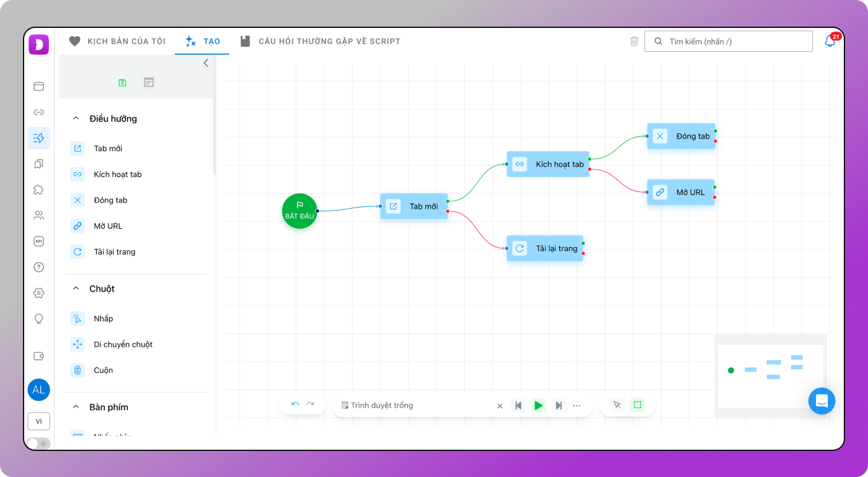Select the Mở URL node on canvas
The image size is (868, 477).
pyautogui.click(x=681, y=193)
